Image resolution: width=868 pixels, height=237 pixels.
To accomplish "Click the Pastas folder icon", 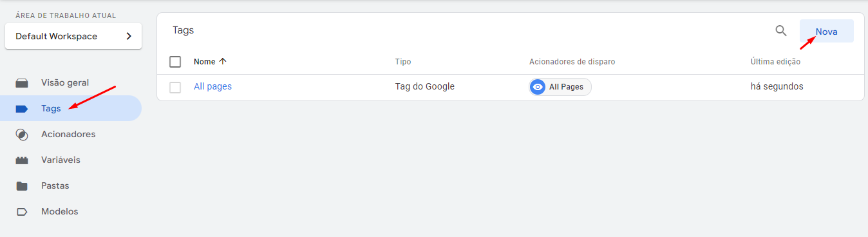I will coord(22,186).
